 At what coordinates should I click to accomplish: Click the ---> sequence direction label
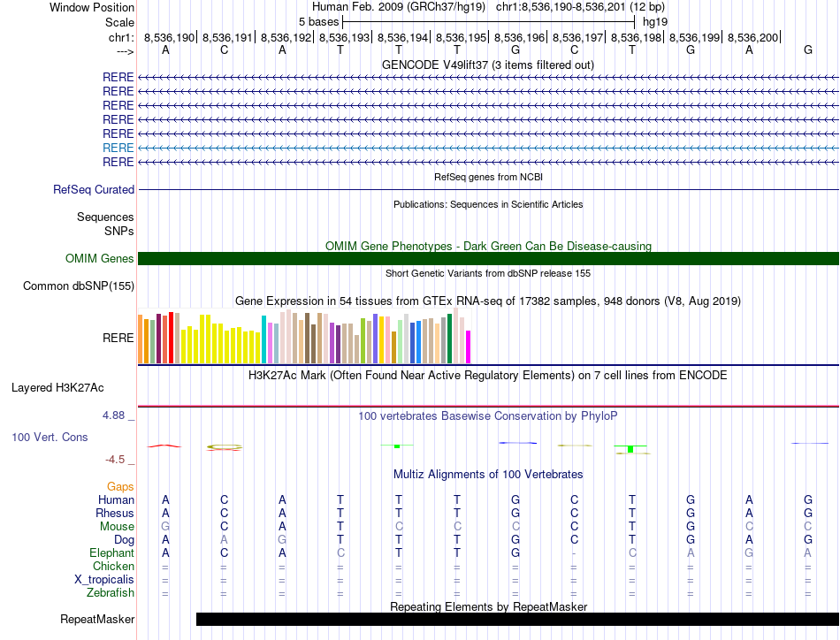click(x=125, y=51)
